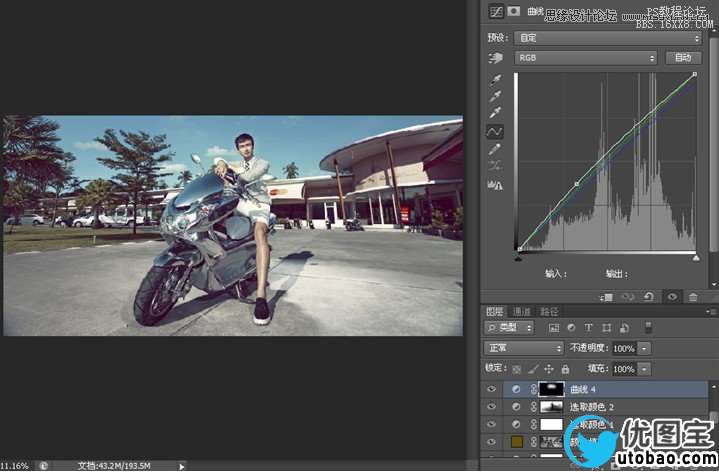Screen dimensions: 719x472
Task: Hide the solid color fill layer
Action: (x=492, y=442)
